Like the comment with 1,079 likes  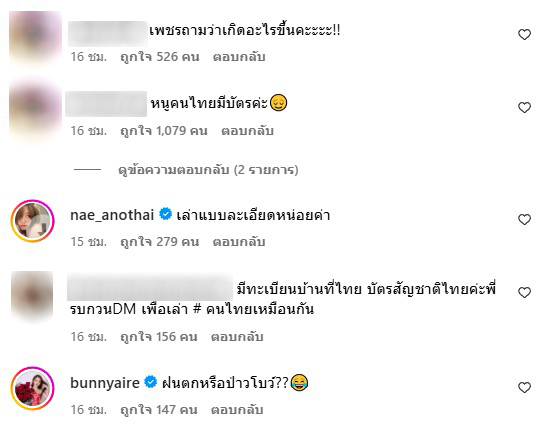(x=524, y=107)
